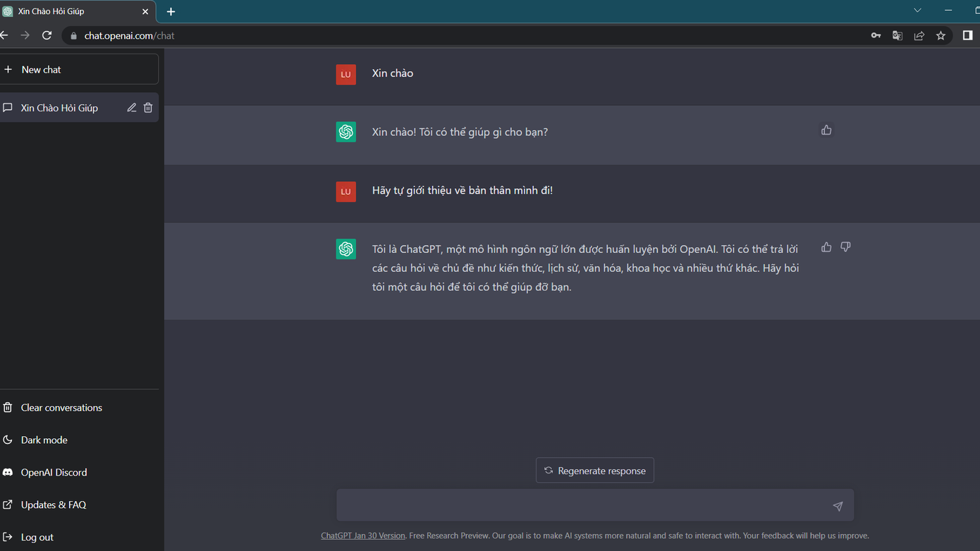Open the browser translate page icon
Image resolution: width=980 pixels, height=551 pixels.
click(898, 35)
